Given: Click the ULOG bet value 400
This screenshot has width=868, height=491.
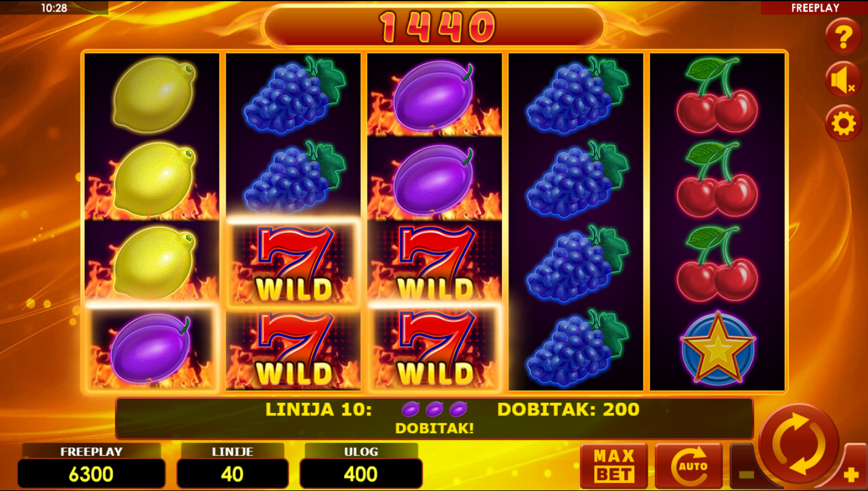Looking at the screenshot, I should (x=361, y=474).
